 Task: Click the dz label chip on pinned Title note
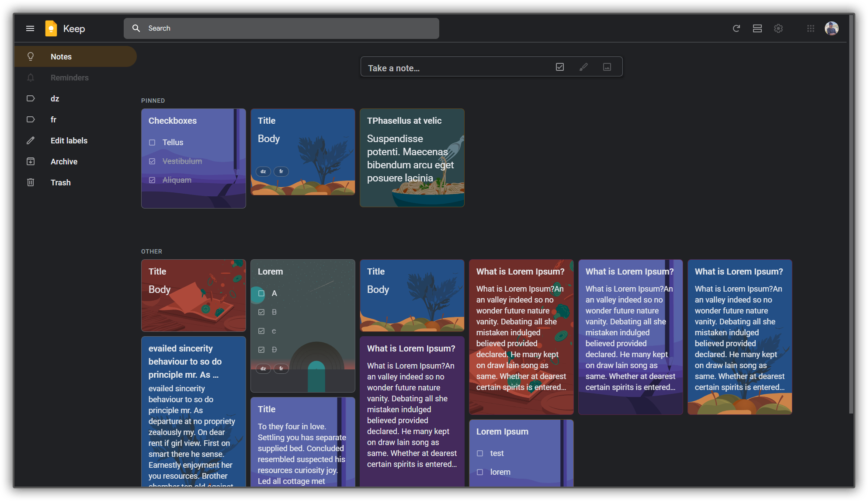point(263,171)
